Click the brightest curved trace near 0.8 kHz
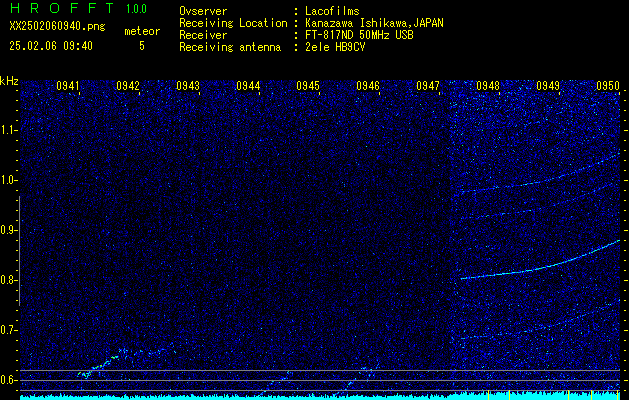The height and width of the screenshot is (400, 629). [x=540, y=267]
